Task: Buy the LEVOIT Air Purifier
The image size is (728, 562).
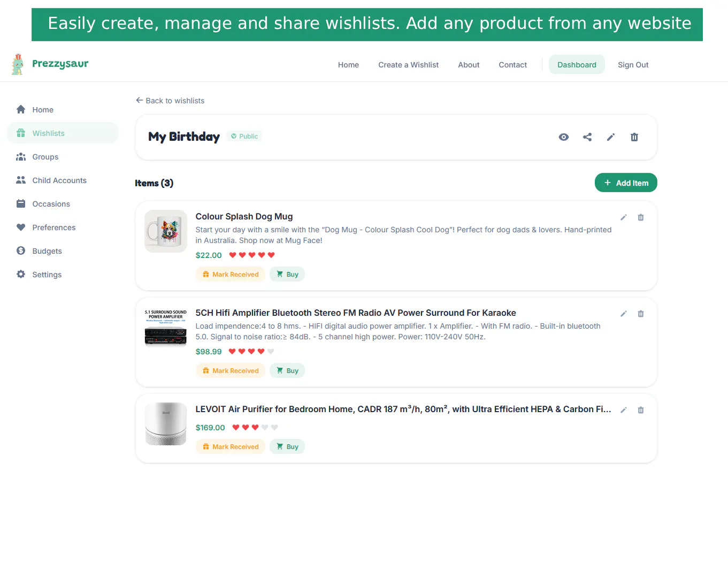Action: [287, 446]
